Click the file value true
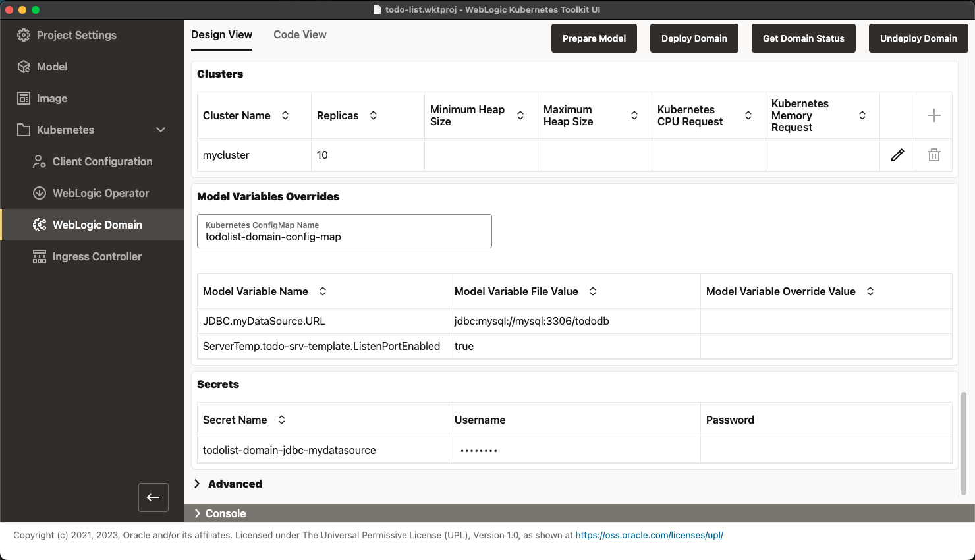 464,346
